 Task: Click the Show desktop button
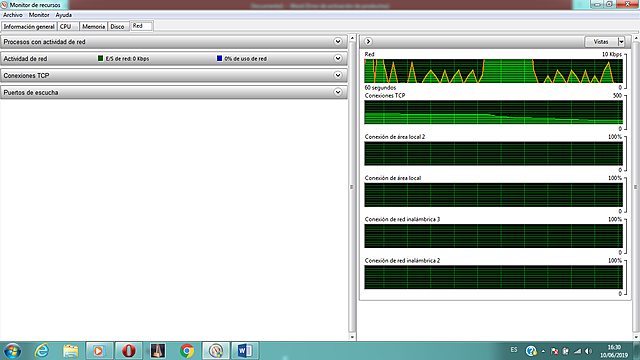tap(637, 351)
